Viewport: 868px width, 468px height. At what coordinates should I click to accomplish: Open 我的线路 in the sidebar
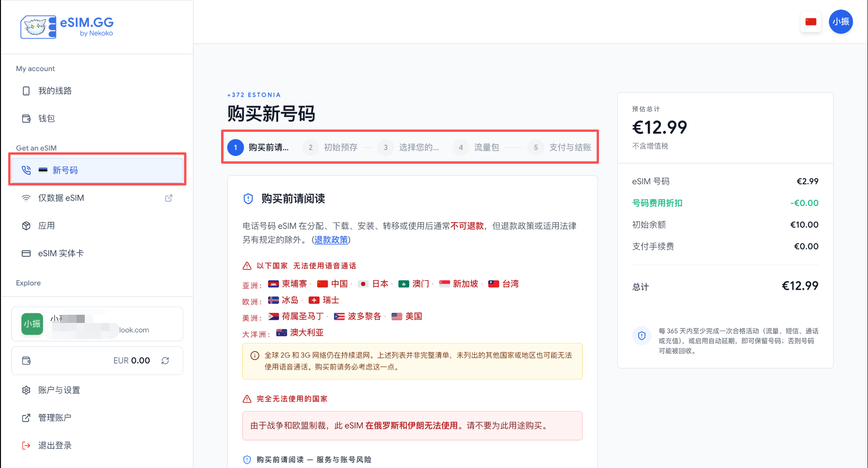[x=97, y=91]
